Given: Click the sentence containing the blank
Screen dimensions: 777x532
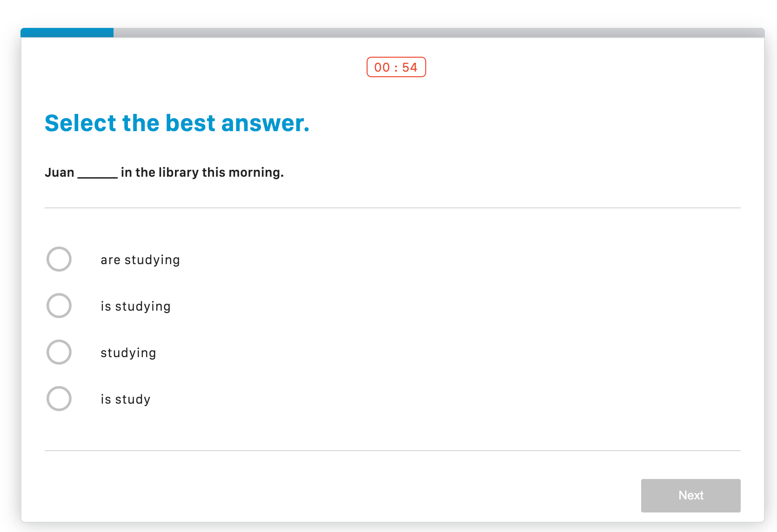Looking at the screenshot, I should (164, 172).
